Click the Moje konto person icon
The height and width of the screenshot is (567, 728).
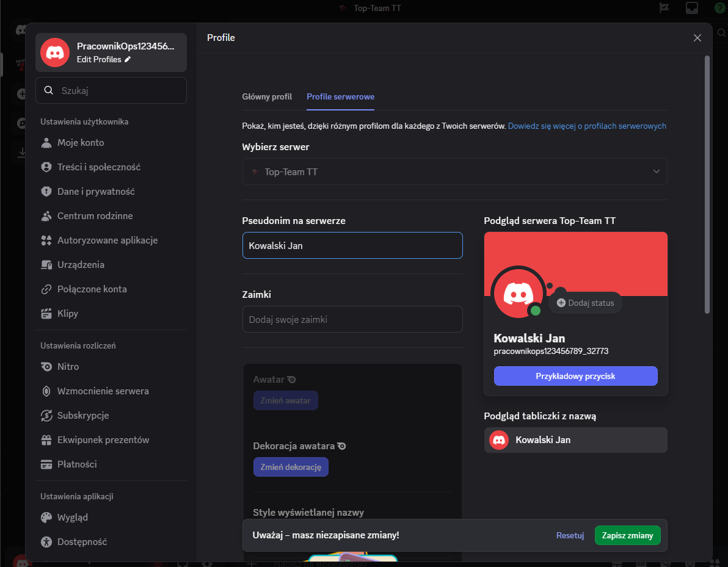46,142
